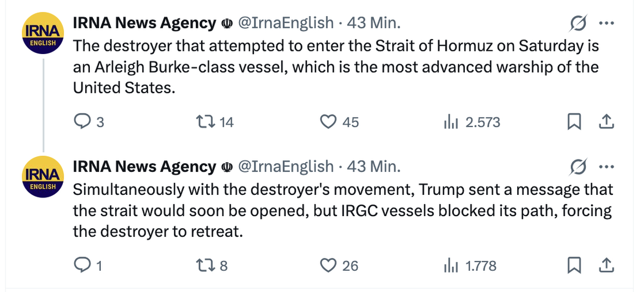Open the more options menu on second tweet
This screenshot has width=644, height=292.
pyautogui.click(x=606, y=167)
